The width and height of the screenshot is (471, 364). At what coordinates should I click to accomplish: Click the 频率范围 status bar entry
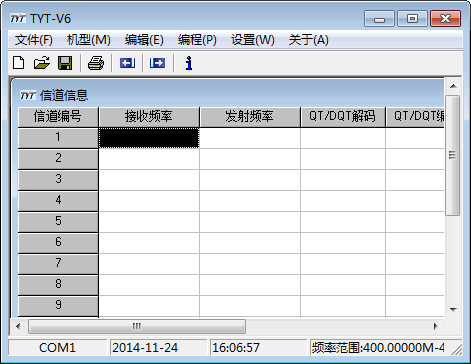(x=378, y=348)
